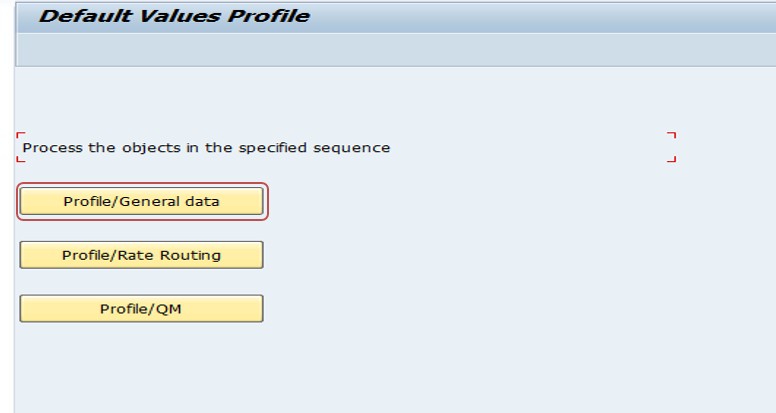Activate the last yellow button labeled Profile/QM
Screen dimensions: 776x413
click(x=142, y=309)
